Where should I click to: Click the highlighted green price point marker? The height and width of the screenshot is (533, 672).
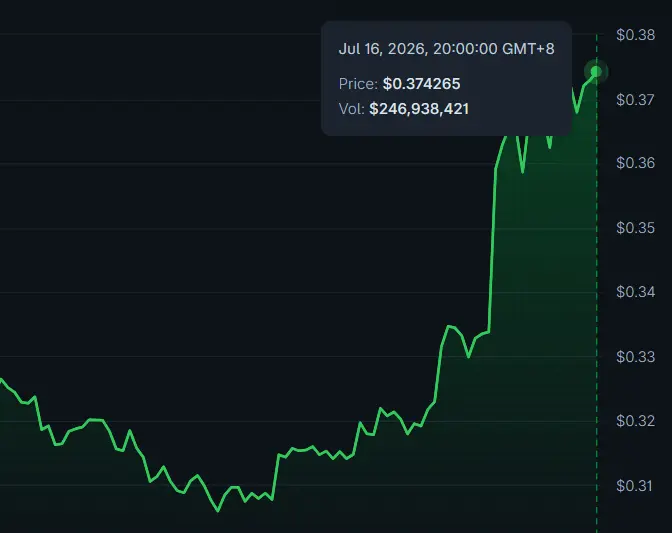[596, 72]
